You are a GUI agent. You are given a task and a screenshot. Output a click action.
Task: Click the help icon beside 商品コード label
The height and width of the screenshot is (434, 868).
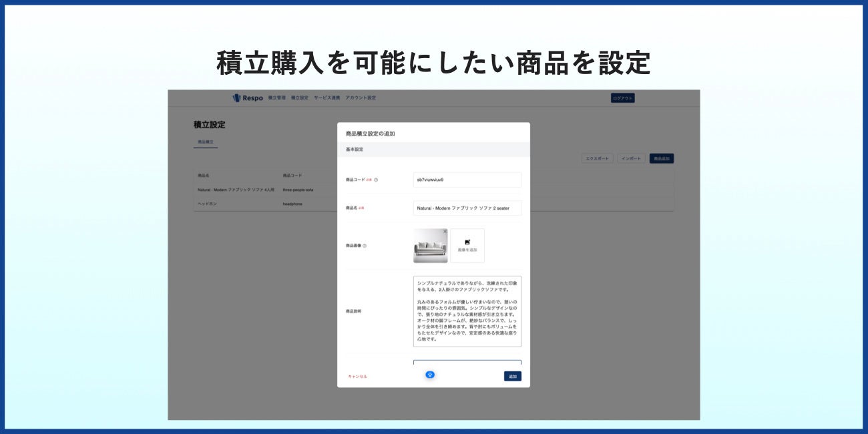(x=376, y=180)
